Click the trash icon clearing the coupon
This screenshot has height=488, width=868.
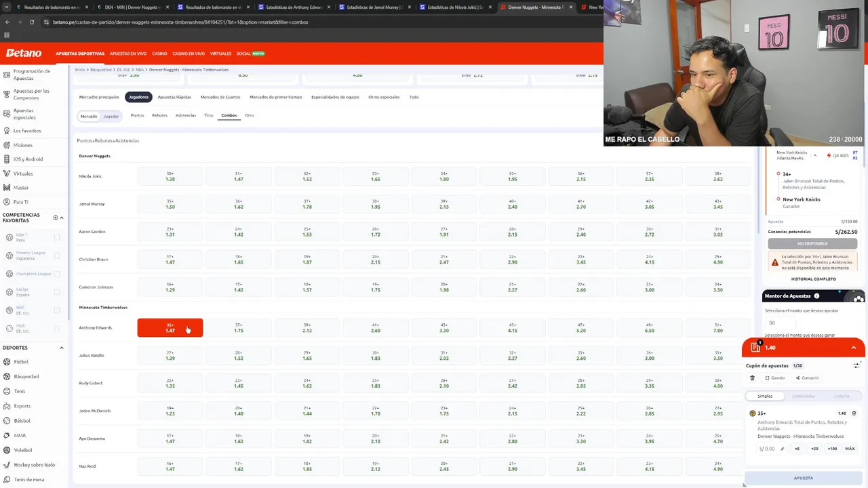(752, 378)
